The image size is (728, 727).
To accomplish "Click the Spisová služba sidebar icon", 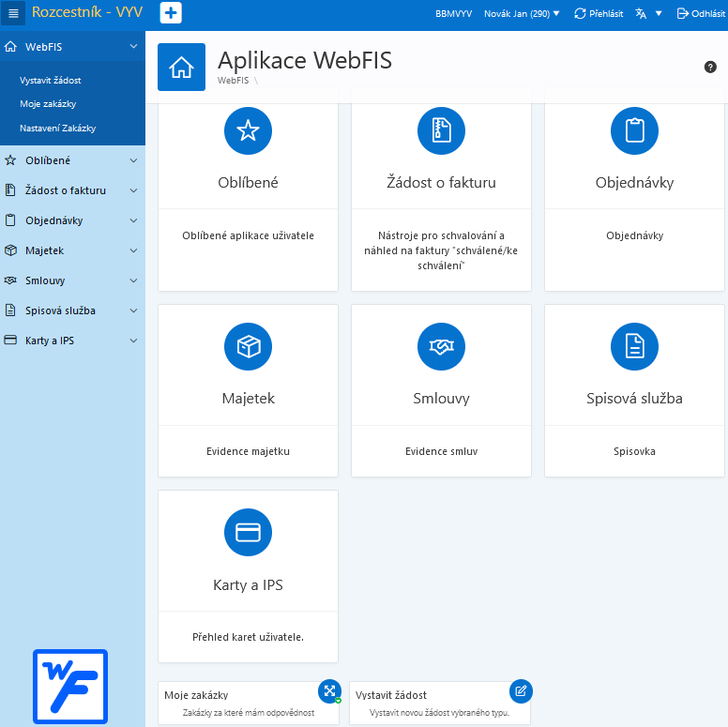I will [x=10, y=310].
